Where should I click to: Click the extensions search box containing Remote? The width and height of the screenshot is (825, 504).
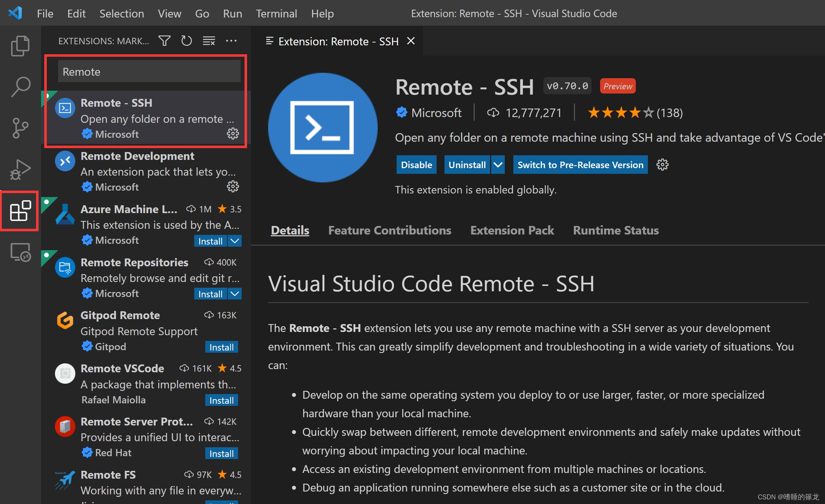(149, 72)
